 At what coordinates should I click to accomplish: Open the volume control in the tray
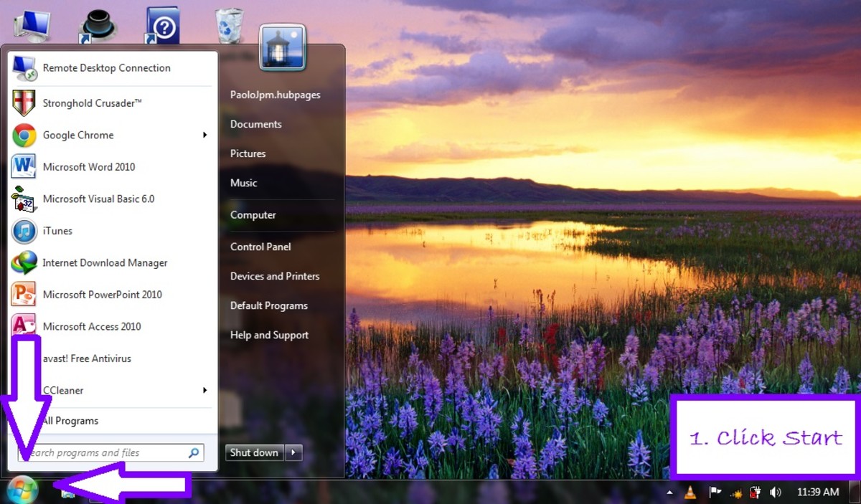(776, 493)
